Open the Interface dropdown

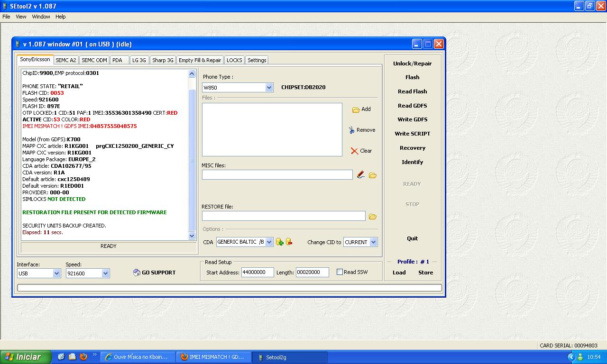[56, 273]
